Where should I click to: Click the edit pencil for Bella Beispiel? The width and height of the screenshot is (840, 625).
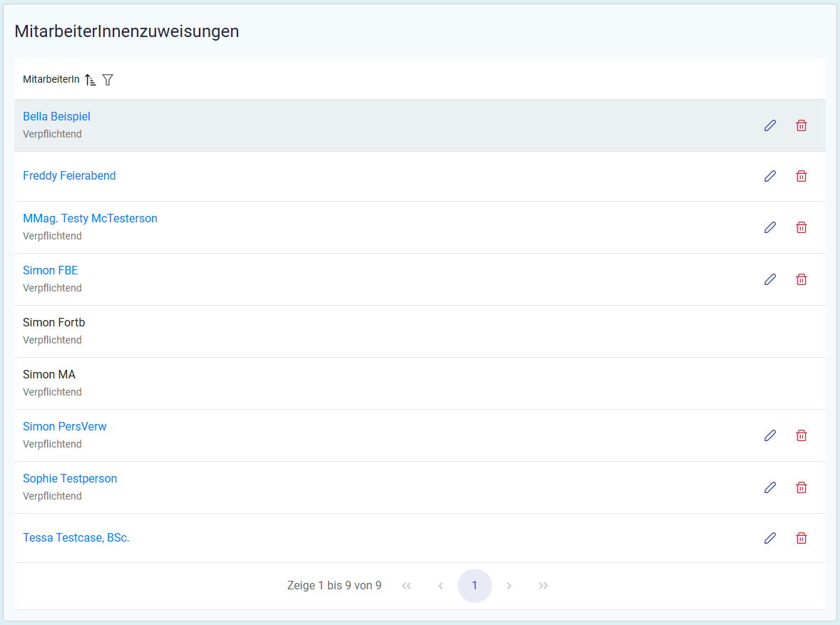(x=769, y=125)
